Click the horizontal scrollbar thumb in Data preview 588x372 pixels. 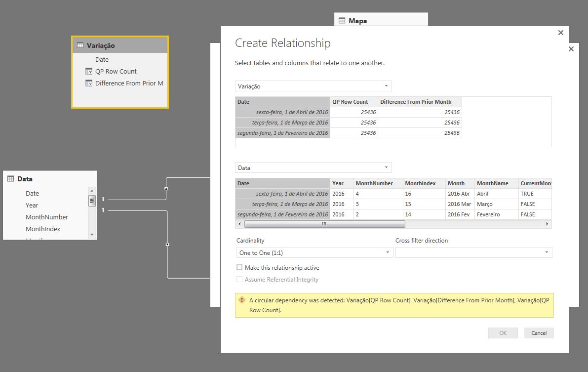click(x=324, y=224)
